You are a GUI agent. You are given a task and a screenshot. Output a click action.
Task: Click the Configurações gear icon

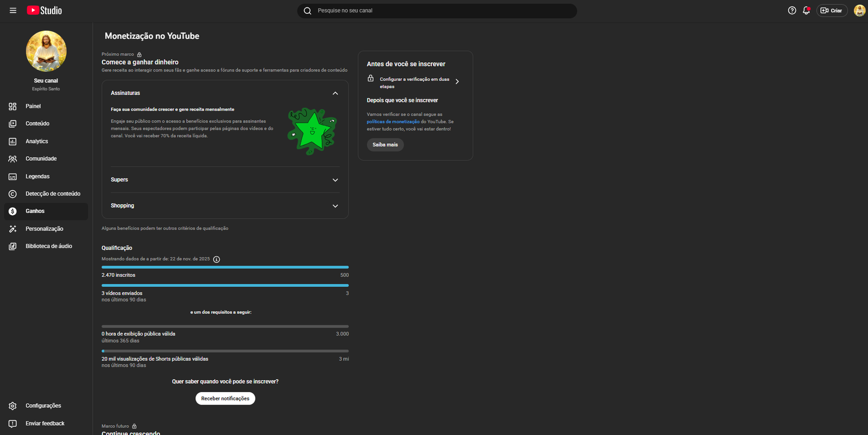tap(12, 406)
